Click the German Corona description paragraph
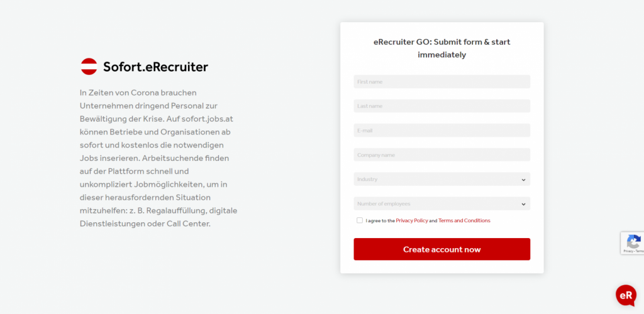644x314 pixels. point(158,158)
